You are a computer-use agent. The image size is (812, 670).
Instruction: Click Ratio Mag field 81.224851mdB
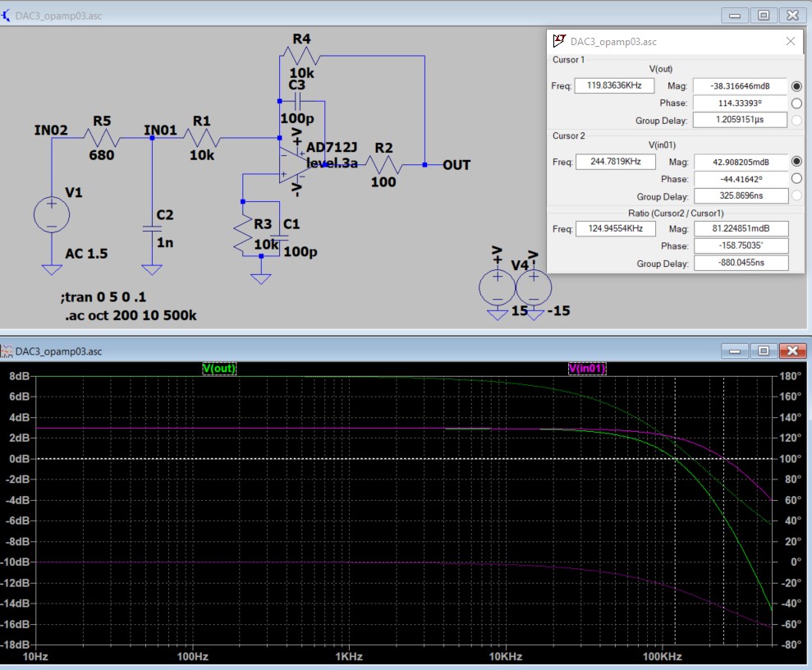click(741, 228)
